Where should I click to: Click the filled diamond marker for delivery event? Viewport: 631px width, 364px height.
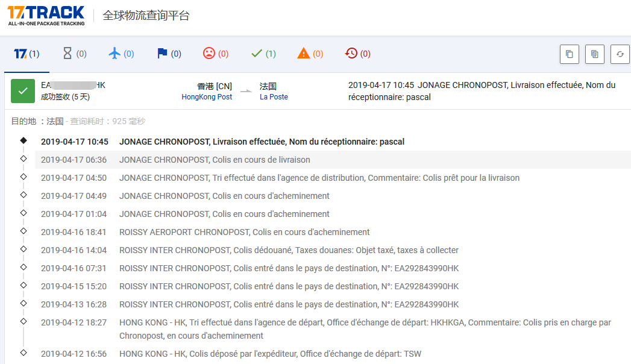(24, 140)
